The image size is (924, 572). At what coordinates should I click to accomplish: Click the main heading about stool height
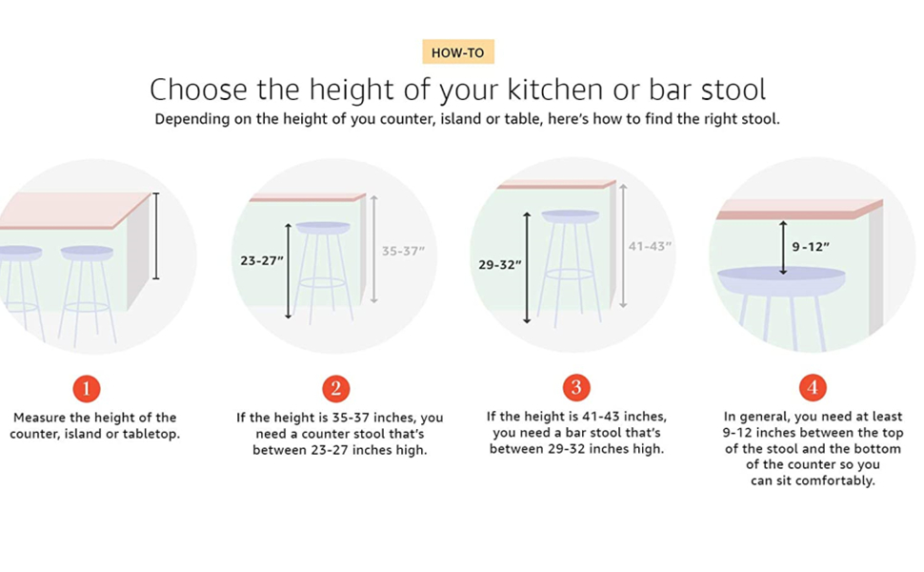point(457,90)
